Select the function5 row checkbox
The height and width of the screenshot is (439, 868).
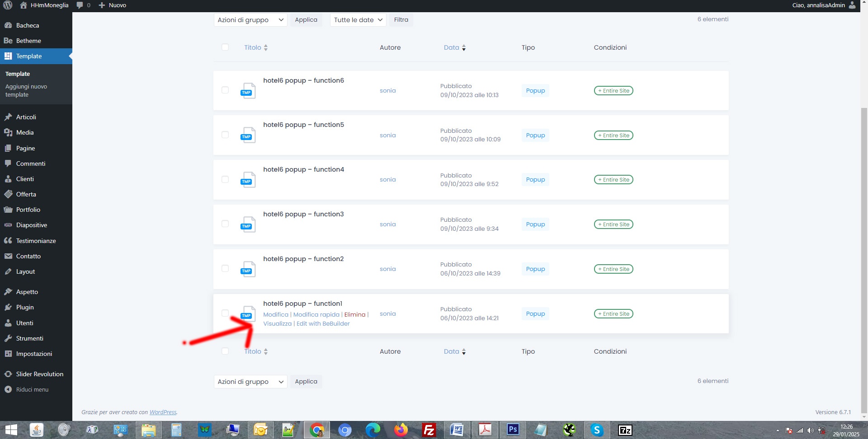click(x=225, y=135)
